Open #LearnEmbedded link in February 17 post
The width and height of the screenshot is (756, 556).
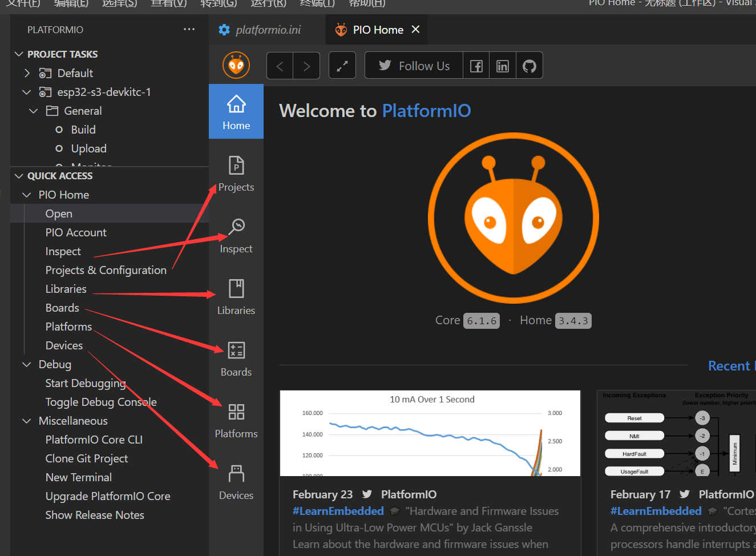tap(656, 511)
